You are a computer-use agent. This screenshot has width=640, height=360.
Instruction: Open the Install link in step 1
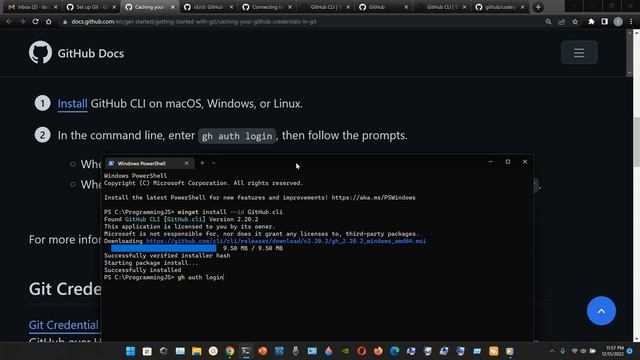[x=72, y=104]
